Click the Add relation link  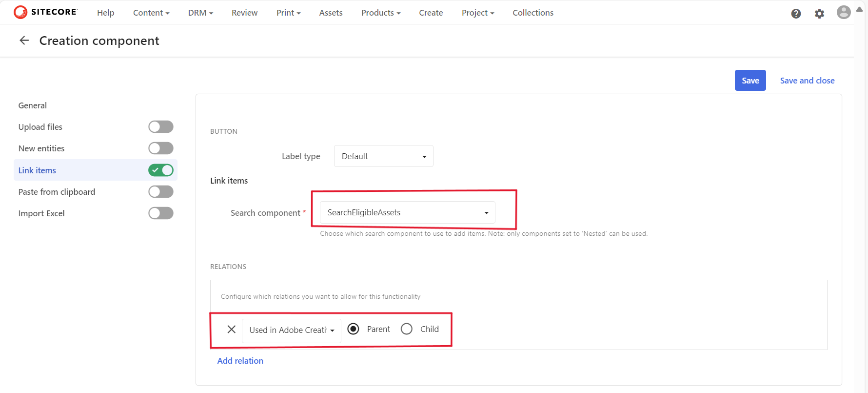tap(240, 361)
